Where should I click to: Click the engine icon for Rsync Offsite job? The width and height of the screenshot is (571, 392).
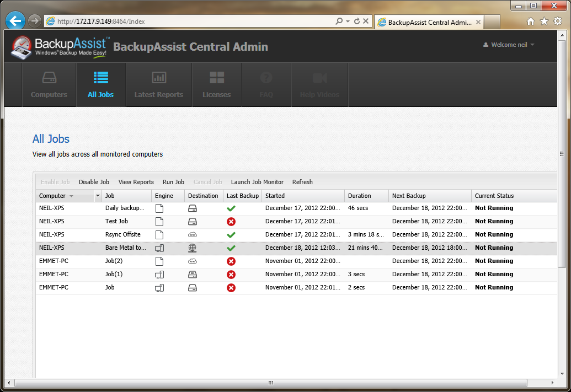[x=159, y=235]
